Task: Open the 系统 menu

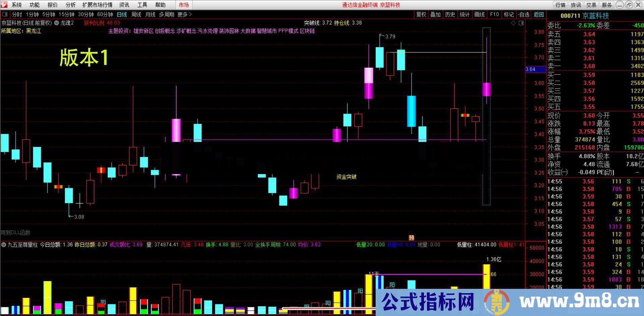Action: 16,5
